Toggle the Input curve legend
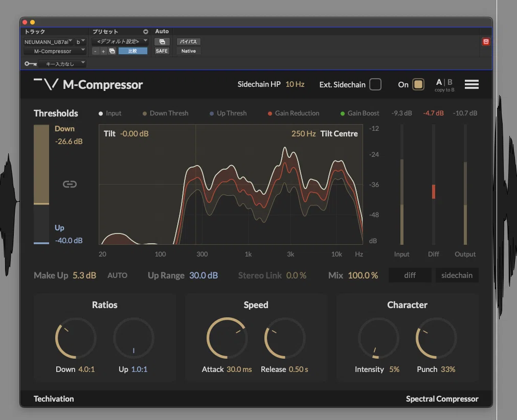 tap(110, 113)
